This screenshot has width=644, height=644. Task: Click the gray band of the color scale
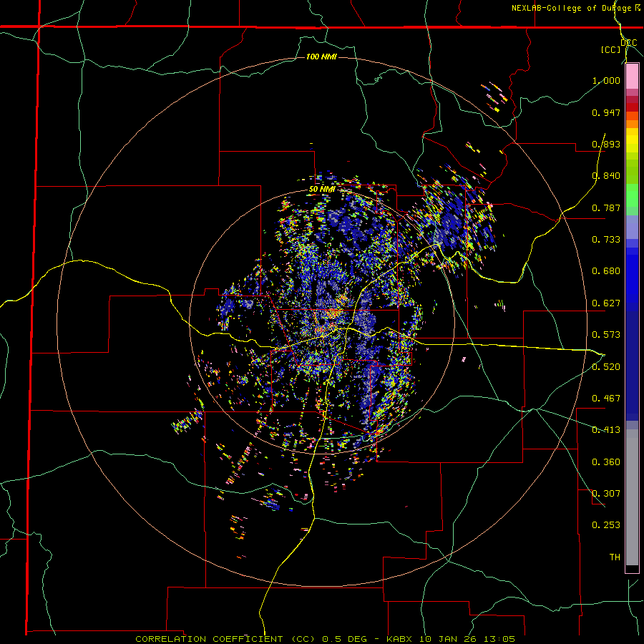tap(632, 498)
